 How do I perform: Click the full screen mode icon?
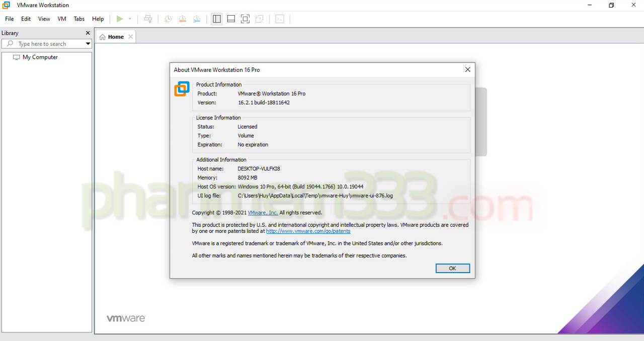(x=245, y=19)
